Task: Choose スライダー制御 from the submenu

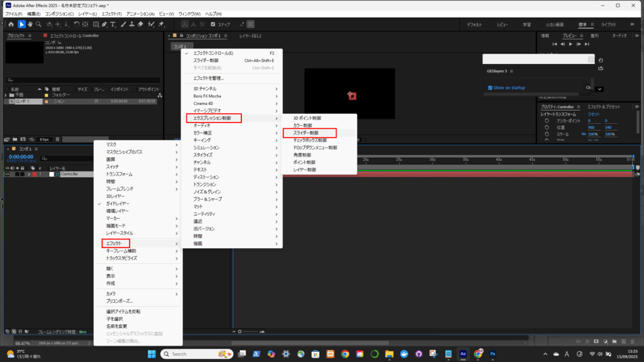Action: click(309, 133)
